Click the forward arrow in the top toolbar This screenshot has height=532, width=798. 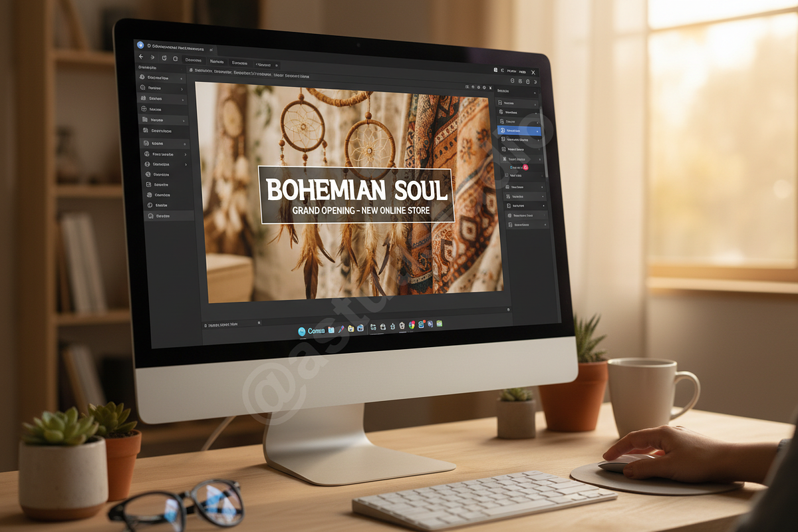pos(152,57)
